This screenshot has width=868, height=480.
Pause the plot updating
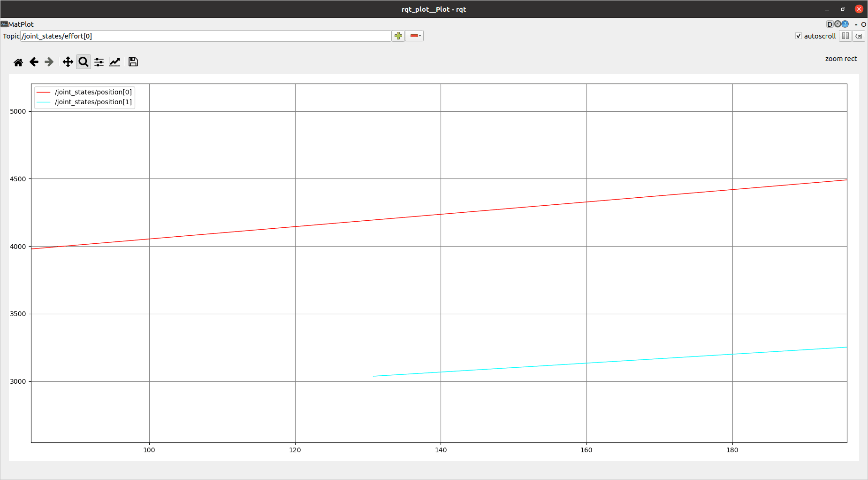pyautogui.click(x=845, y=36)
